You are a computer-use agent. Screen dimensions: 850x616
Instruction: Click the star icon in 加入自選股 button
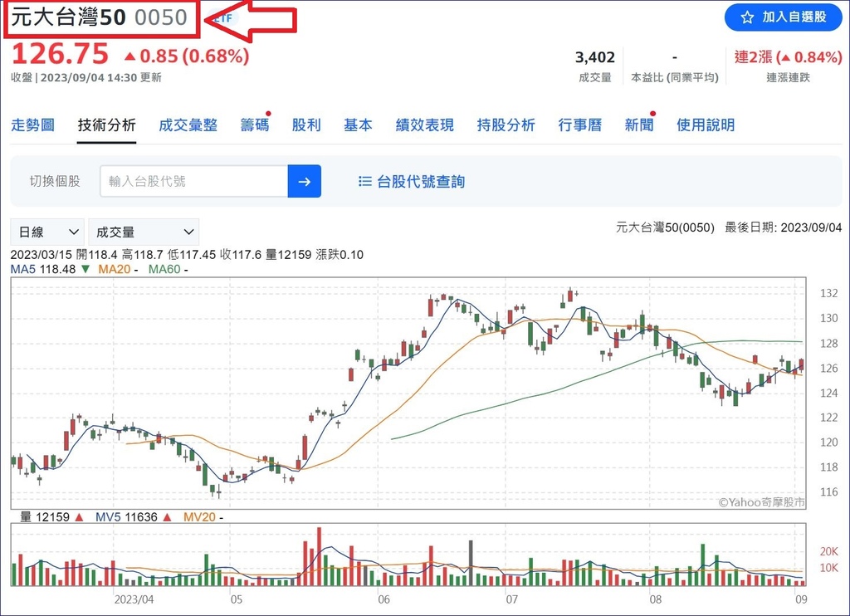pyautogui.click(x=747, y=17)
